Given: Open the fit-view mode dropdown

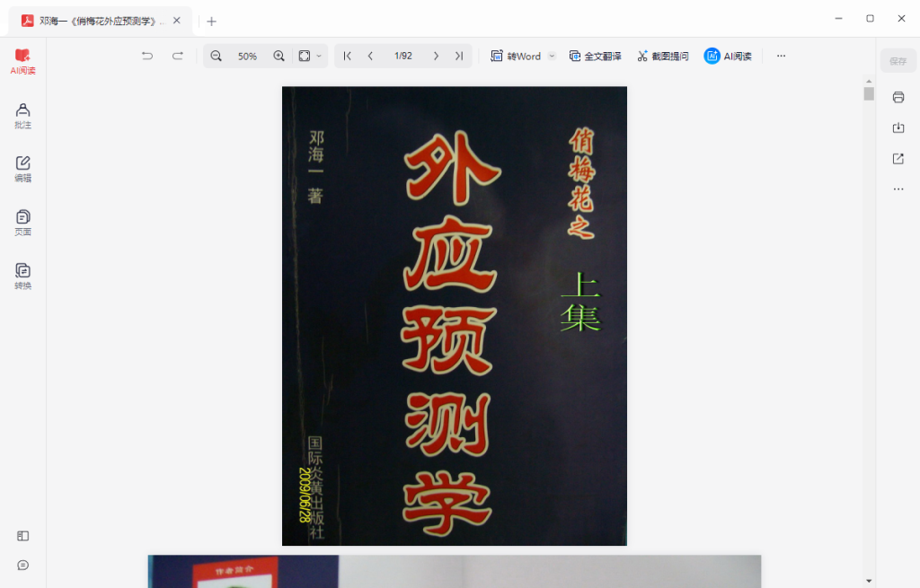Looking at the screenshot, I should [x=319, y=56].
